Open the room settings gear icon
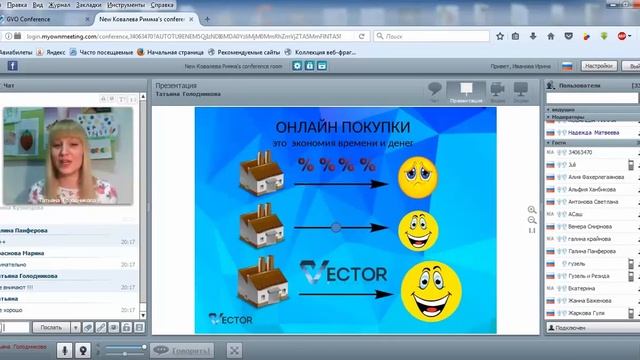The width and height of the screenshot is (640, 360). (x=297, y=66)
